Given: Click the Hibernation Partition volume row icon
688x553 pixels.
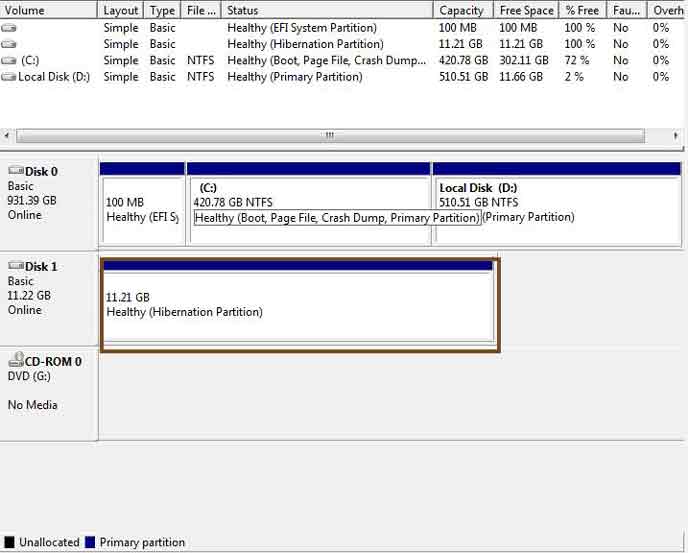Looking at the screenshot, I should tap(9, 44).
